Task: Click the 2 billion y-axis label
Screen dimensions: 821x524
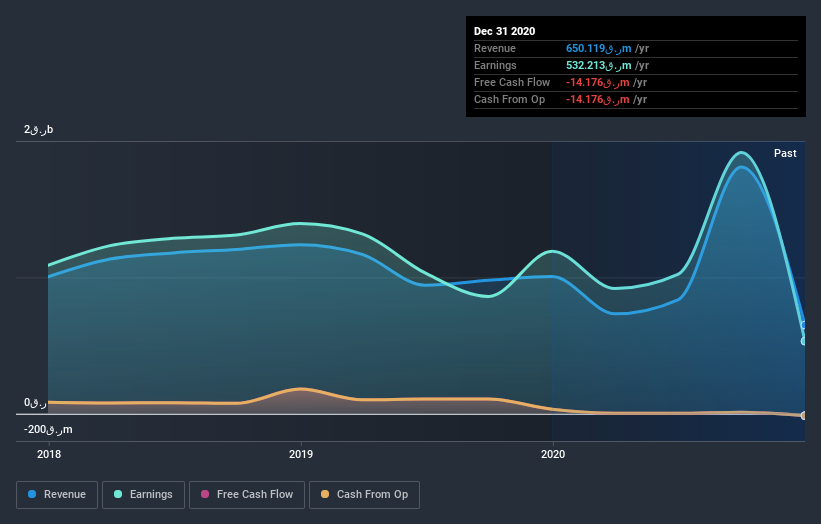Action: tap(38, 130)
